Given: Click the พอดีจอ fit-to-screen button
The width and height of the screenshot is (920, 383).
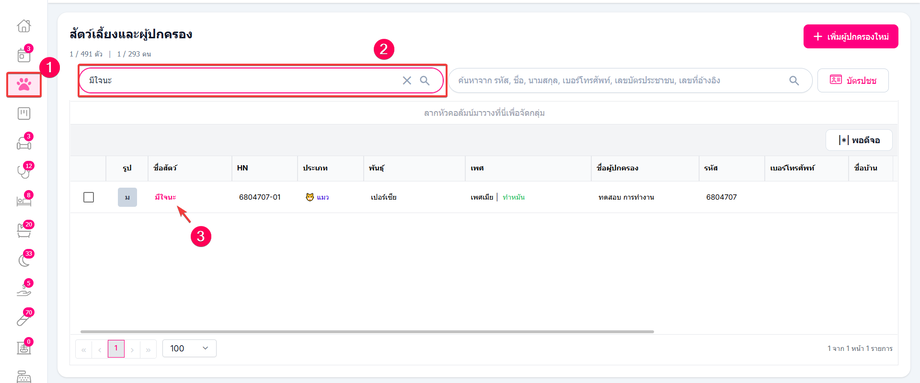Looking at the screenshot, I should click(x=859, y=140).
